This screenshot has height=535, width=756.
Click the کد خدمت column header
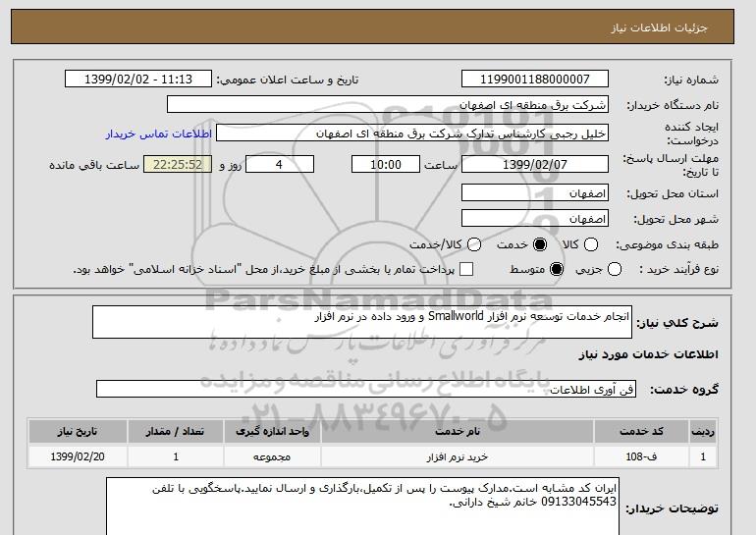pyautogui.click(x=641, y=431)
